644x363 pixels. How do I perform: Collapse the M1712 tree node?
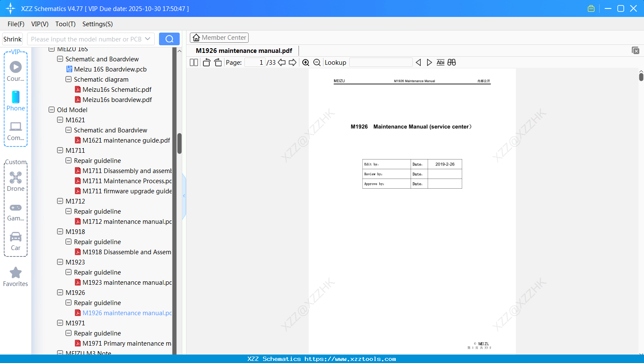60,201
